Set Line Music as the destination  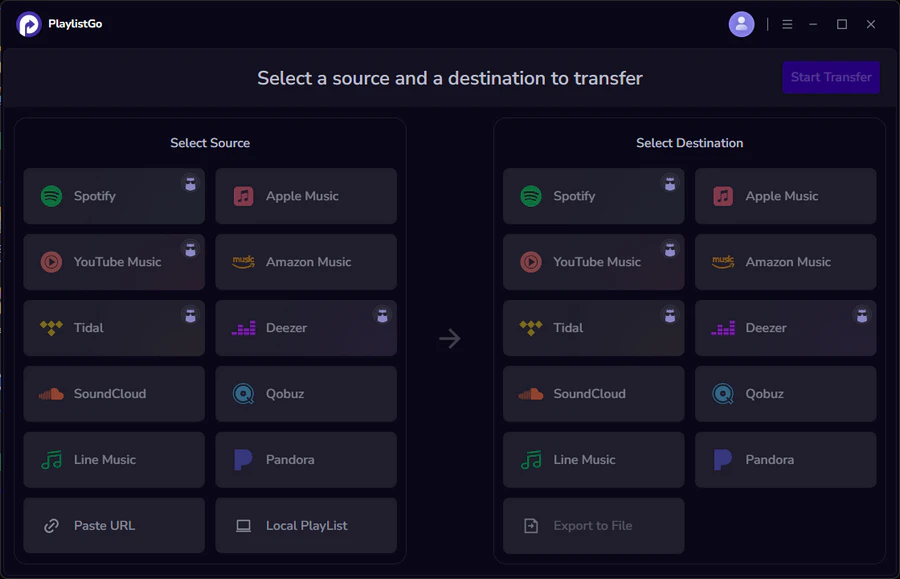[x=593, y=460]
